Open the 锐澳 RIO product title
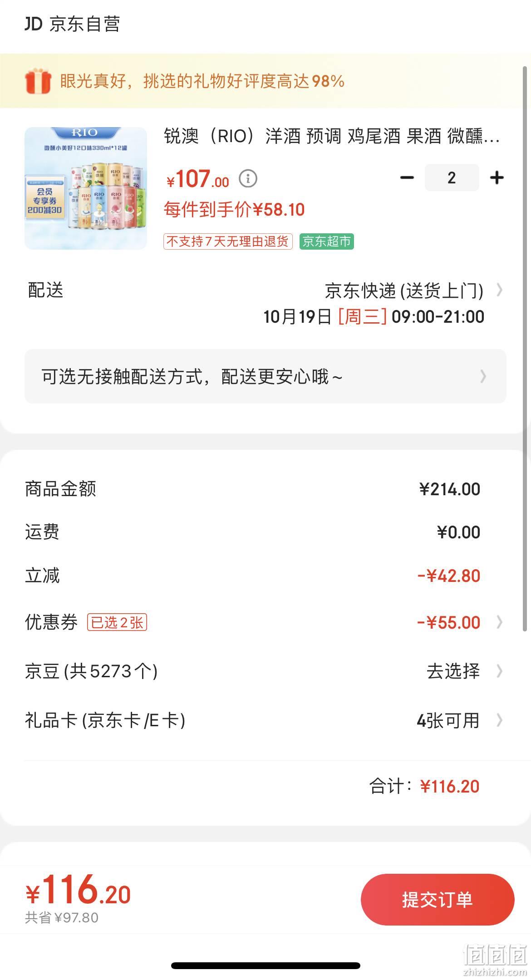This screenshot has width=531, height=980. (332, 136)
